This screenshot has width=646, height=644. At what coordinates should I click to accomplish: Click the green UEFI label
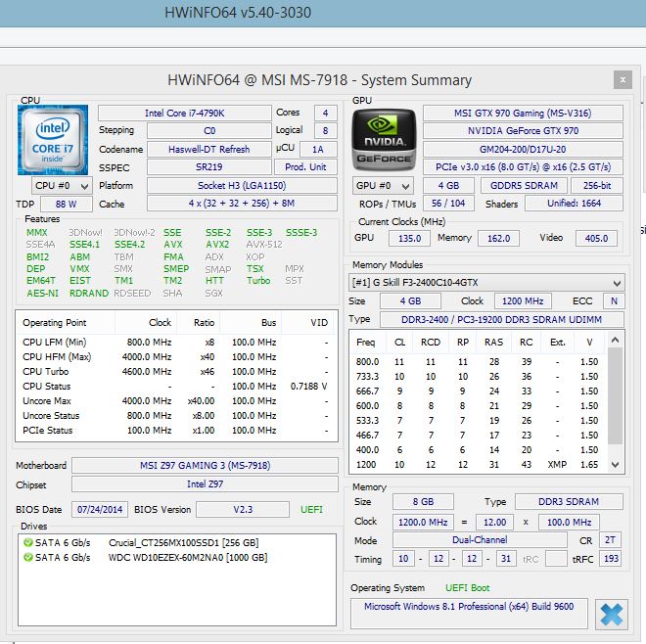pyautogui.click(x=311, y=510)
